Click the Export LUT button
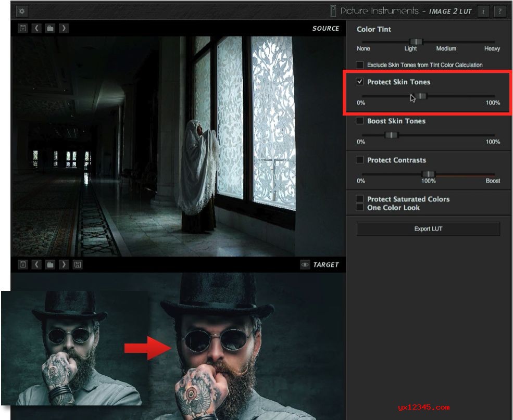 pyautogui.click(x=428, y=229)
